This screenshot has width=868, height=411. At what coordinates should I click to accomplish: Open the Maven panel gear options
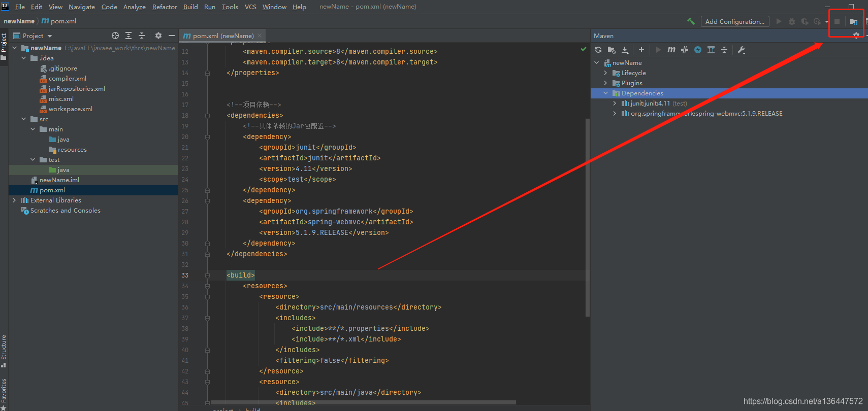pyautogui.click(x=856, y=36)
